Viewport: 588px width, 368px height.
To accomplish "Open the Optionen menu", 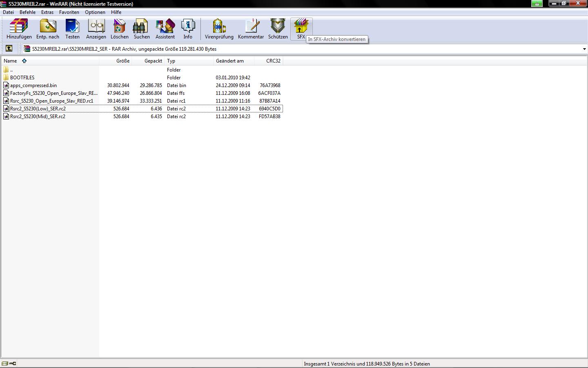I will [95, 12].
